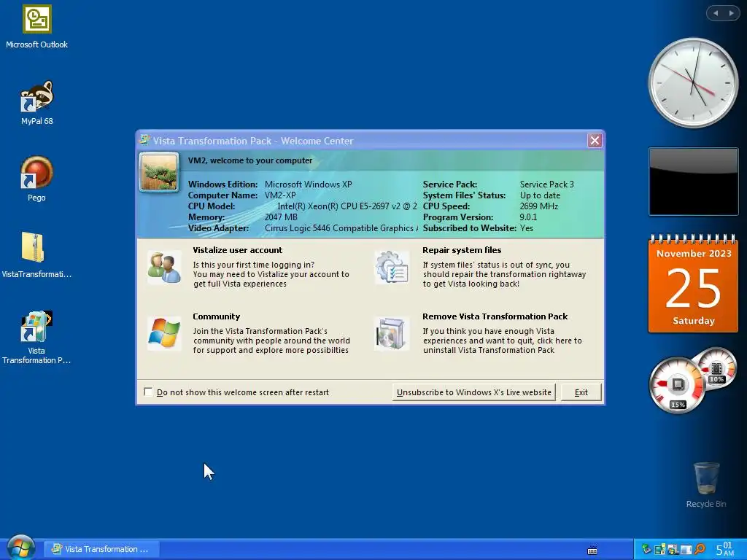
Task: Click the Community Windows flag icon
Action: [164, 333]
